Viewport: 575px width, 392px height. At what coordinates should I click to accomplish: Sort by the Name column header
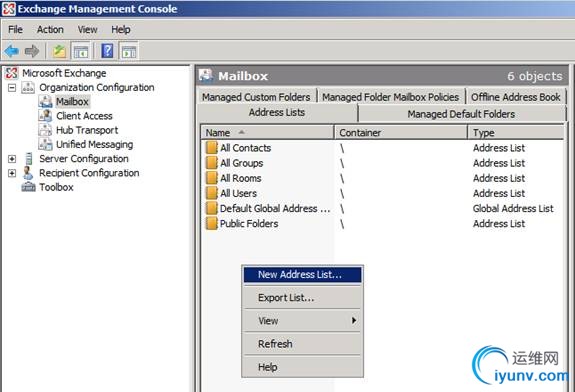[267, 132]
